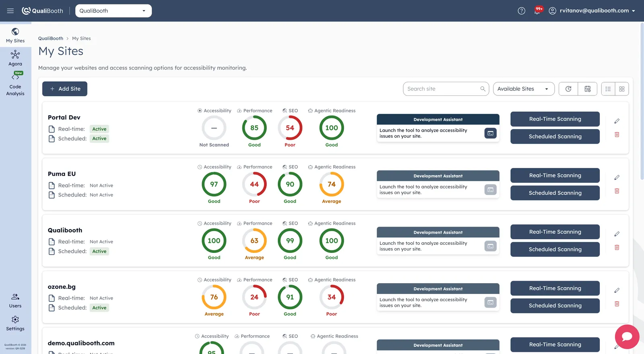Click ozone.bg Performance score 24
Viewport: 644px width, 354px height.
[254, 297]
